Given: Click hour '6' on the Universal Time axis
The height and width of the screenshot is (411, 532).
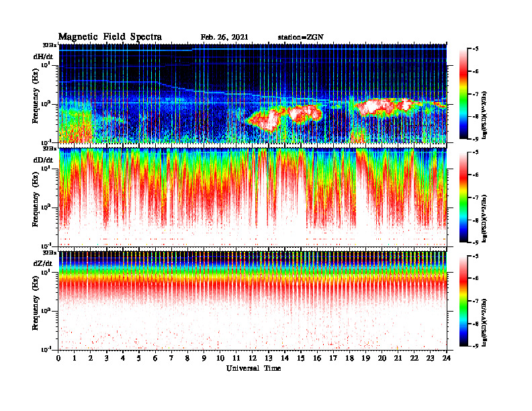Looking at the screenshot, I should point(155,358).
